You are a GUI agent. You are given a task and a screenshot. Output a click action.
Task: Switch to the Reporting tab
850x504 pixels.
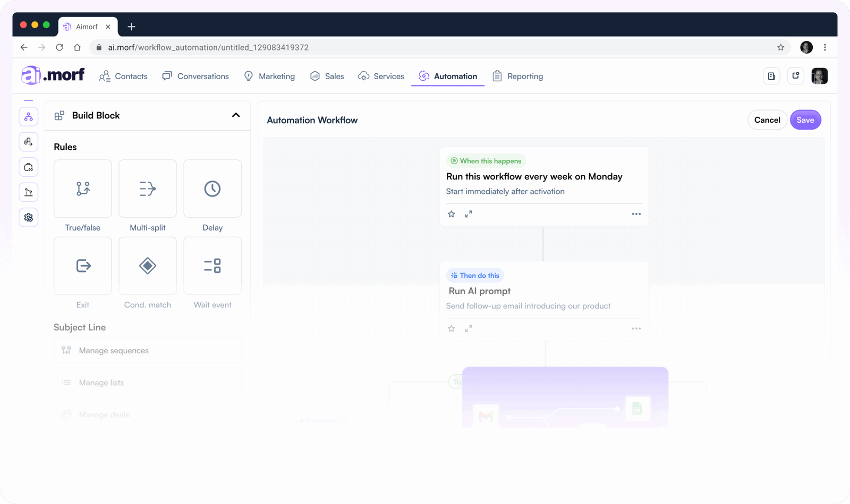(x=518, y=76)
